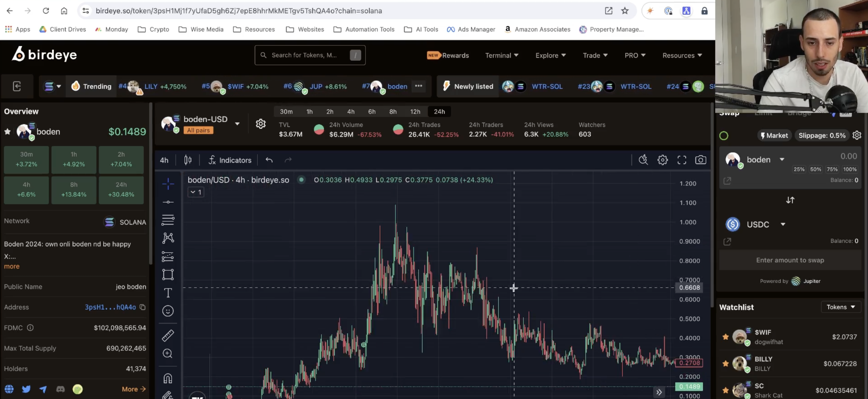Screen dimensions: 868x399
Task: Change the candlestick chart style
Action: [x=188, y=160]
